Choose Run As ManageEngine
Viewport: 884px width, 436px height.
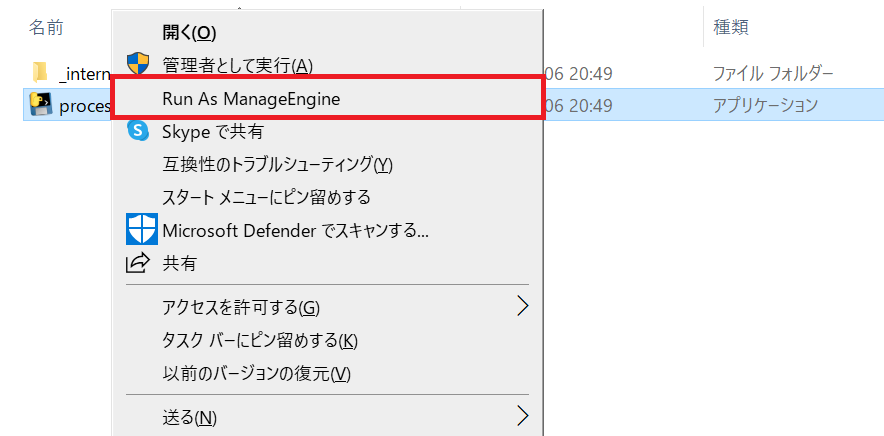pos(251,98)
